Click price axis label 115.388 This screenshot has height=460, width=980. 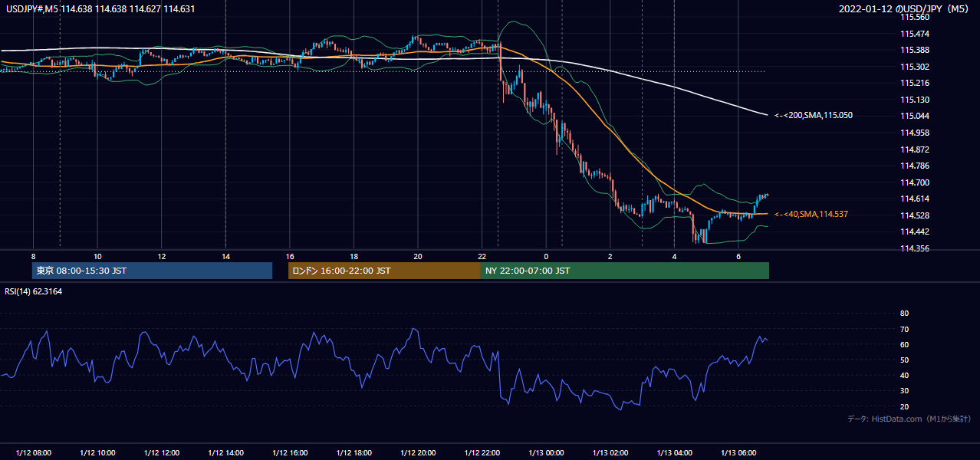tap(914, 50)
